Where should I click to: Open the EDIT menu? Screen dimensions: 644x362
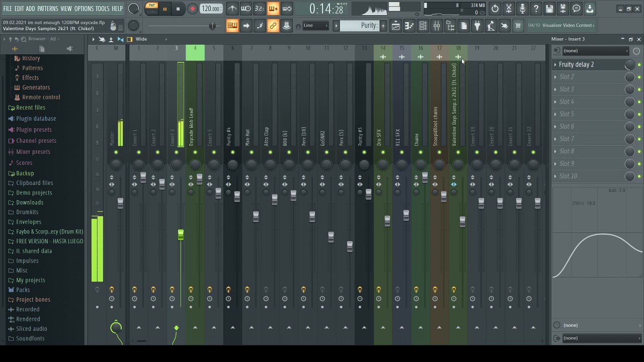pyautogui.click(x=19, y=9)
